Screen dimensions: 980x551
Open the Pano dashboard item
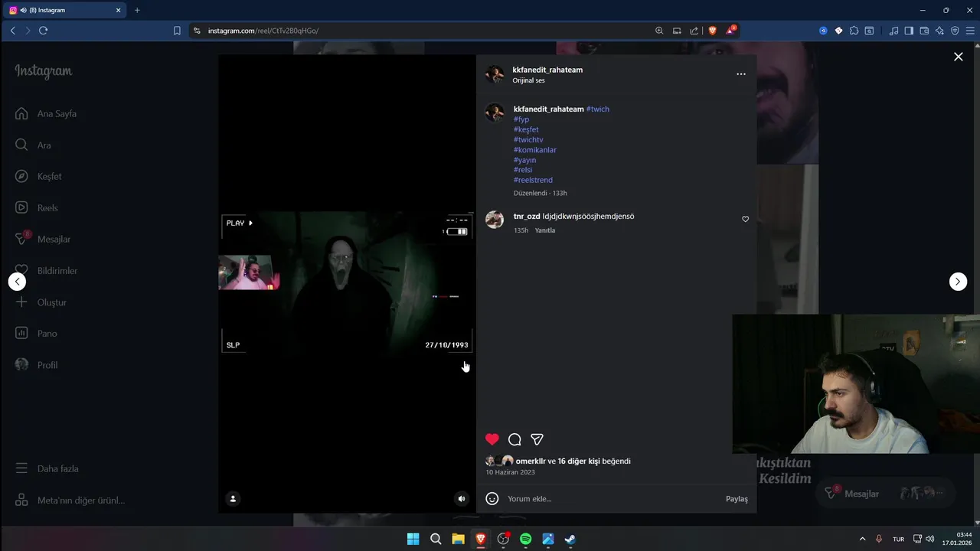[x=36, y=334]
